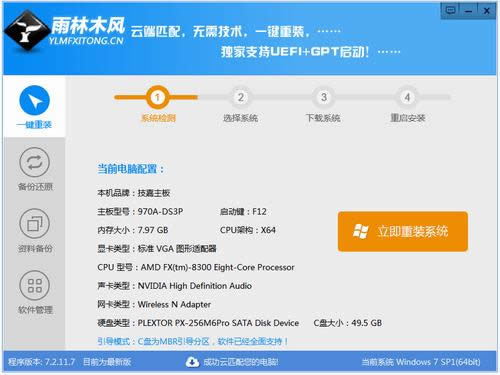Image resolution: width=500 pixels, height=375 pixels.
Task: Select the 一键重装 sidebar icon
Action: [x=34, y=100]
